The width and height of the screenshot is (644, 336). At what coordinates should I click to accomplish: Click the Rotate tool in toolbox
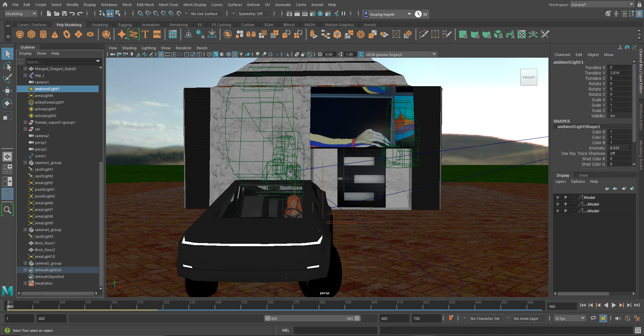7,103
